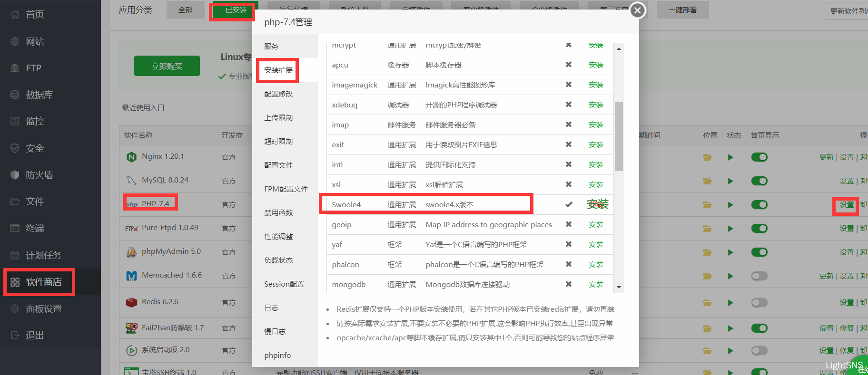Toggle homepage display for Nginx
The image size is (868, 375).
click(759, 157)
